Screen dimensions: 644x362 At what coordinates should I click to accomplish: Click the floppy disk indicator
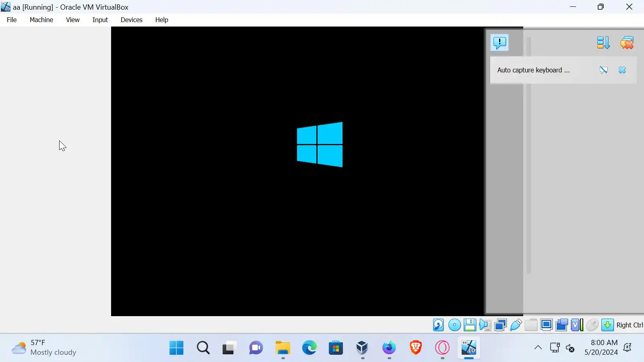470,325
